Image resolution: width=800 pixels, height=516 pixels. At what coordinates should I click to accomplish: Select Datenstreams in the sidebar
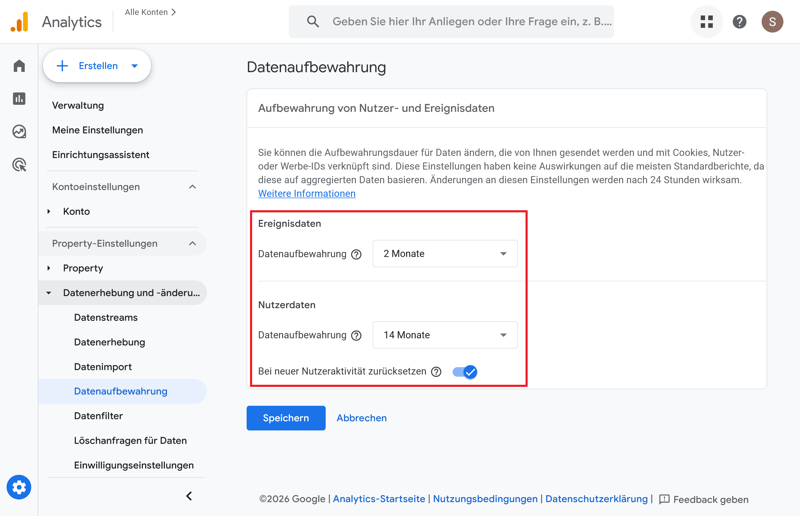click(x=106, y=318)
